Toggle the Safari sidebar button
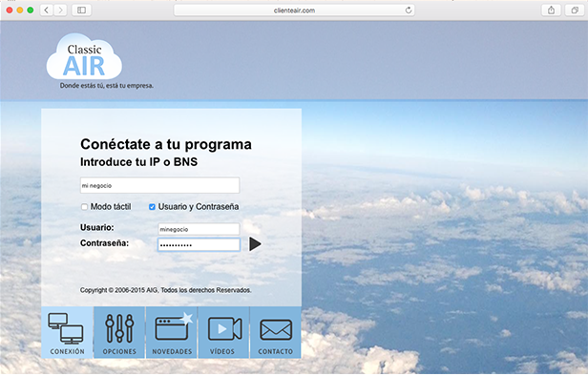The image size is (588, 376). 81,10
